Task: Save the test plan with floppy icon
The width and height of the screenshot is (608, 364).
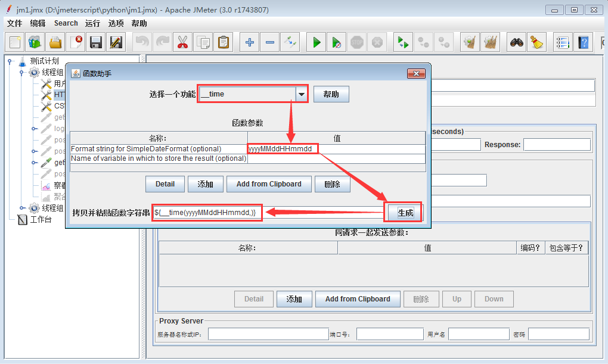Action: click(x=96, y=42)
